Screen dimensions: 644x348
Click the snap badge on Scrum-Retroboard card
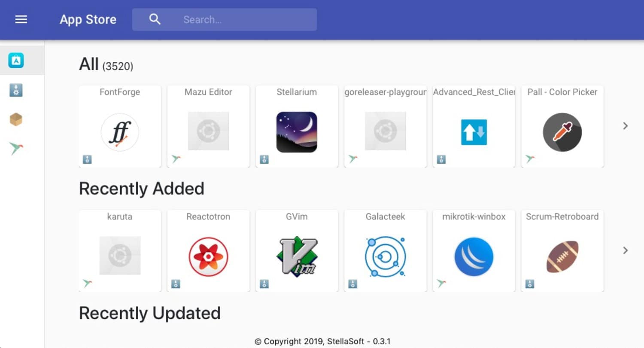click(x=530, y=284)
